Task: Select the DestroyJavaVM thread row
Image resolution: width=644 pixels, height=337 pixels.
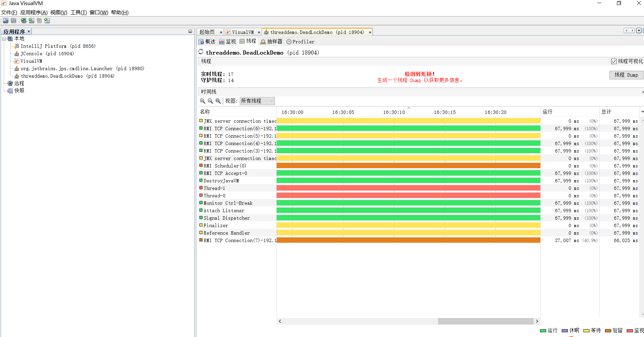Action: [x=418, y=181]
